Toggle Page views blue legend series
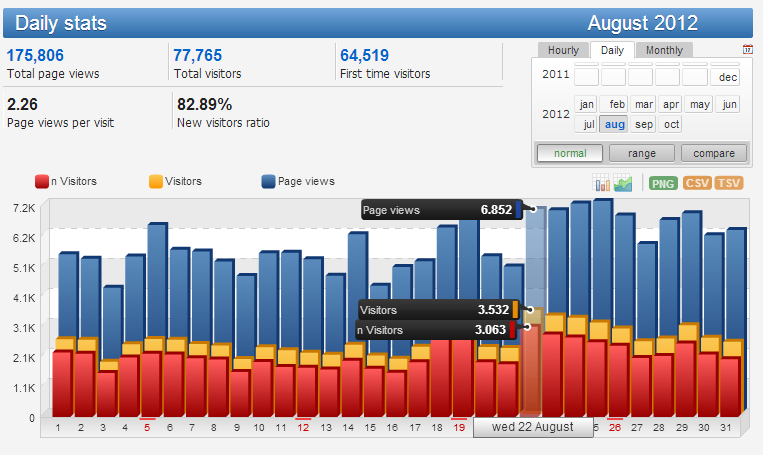The height and width of the screenshot is (455, 763). click(x=298, y=182)
